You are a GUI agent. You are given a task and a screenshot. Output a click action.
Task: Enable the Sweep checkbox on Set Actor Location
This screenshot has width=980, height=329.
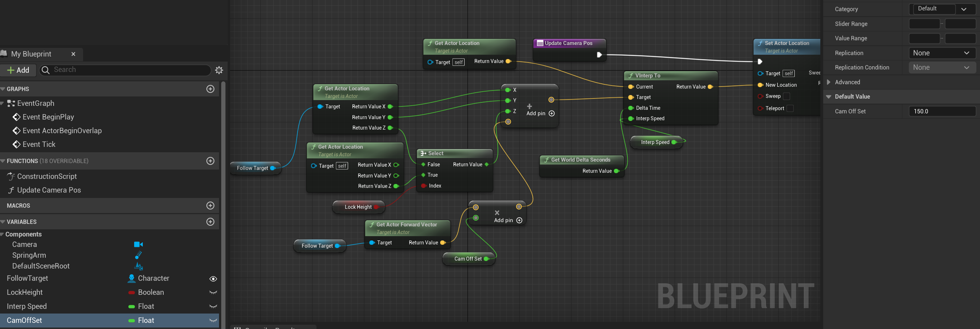click(787, 96)
